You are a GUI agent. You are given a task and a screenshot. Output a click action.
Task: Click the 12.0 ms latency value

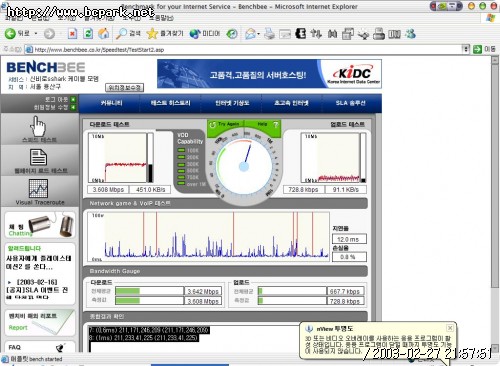tap(348, 239)
